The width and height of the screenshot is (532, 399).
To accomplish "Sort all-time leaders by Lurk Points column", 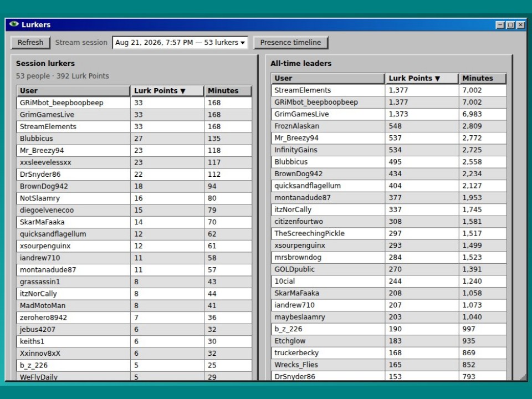I will [422, 78].
